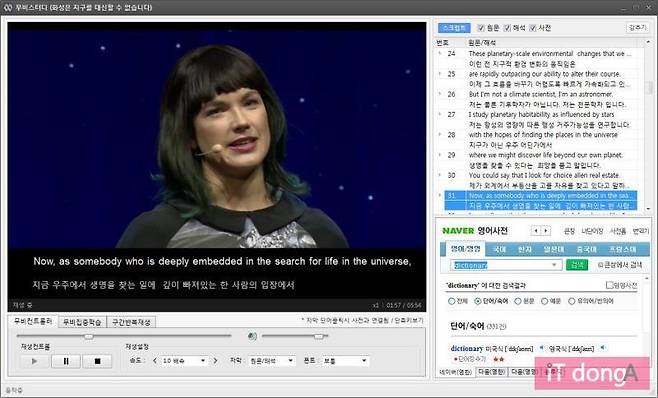Play American pronunciation of dictionary
The image size is (658, 398).
click(x=541, y=348)
